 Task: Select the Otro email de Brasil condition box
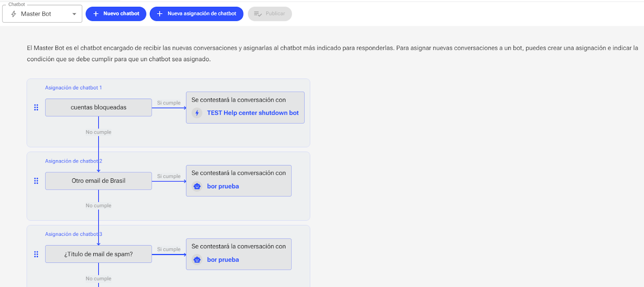click(x=99, y=181)
